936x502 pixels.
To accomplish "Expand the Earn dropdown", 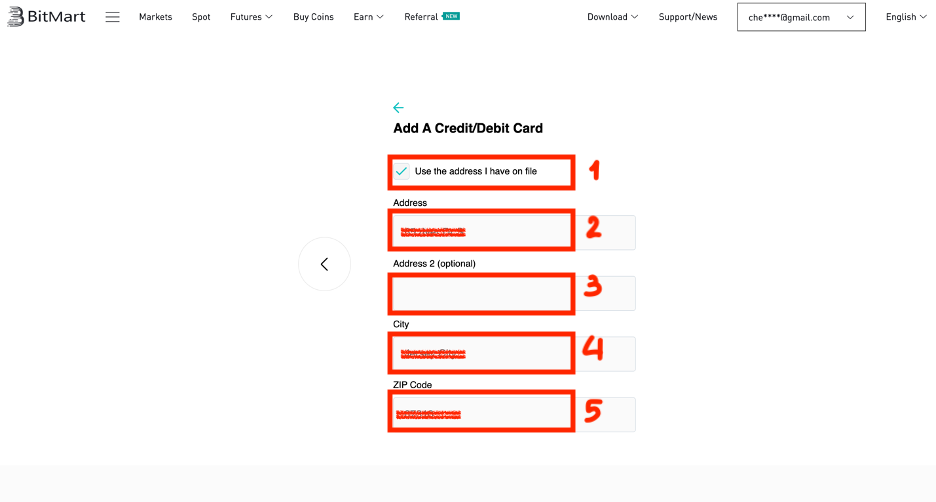I will [x=368, y=17].
